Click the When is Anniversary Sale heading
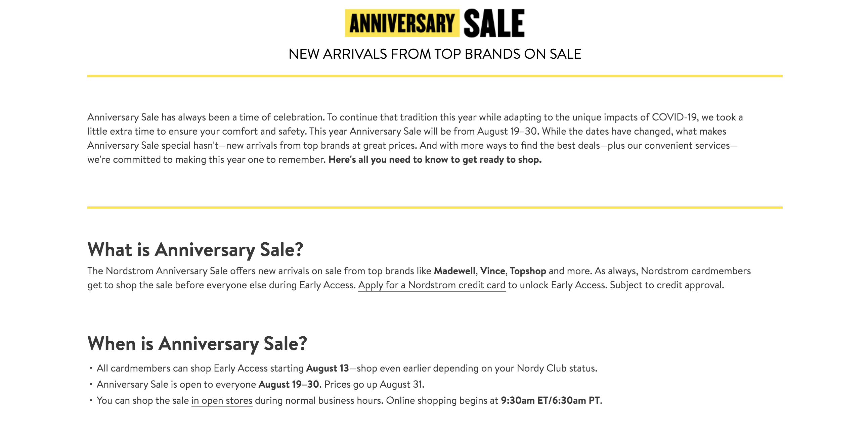Image resolution: width=868 pixels, height=440 pixels. tap(197, 344)
